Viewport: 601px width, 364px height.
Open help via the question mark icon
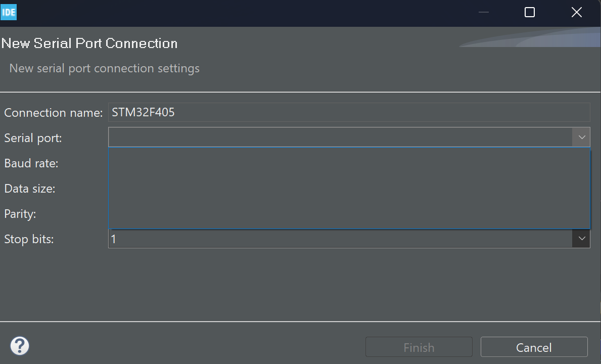[20, 346]
